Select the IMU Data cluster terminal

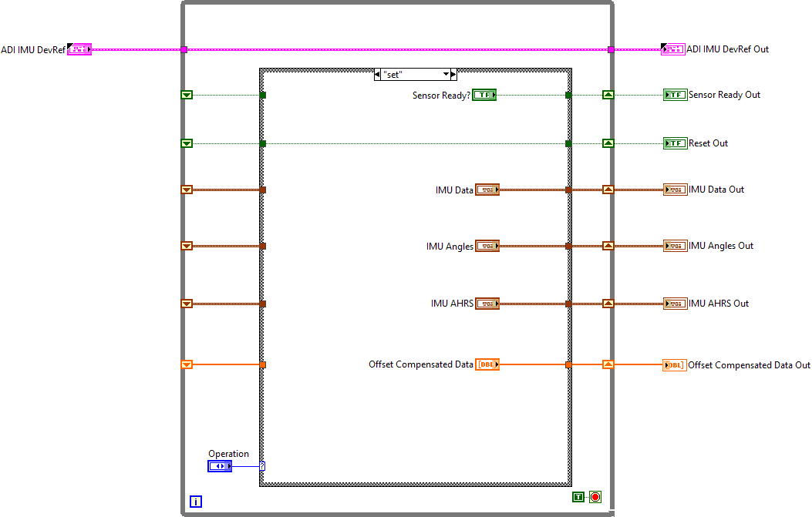pos(487,190)
